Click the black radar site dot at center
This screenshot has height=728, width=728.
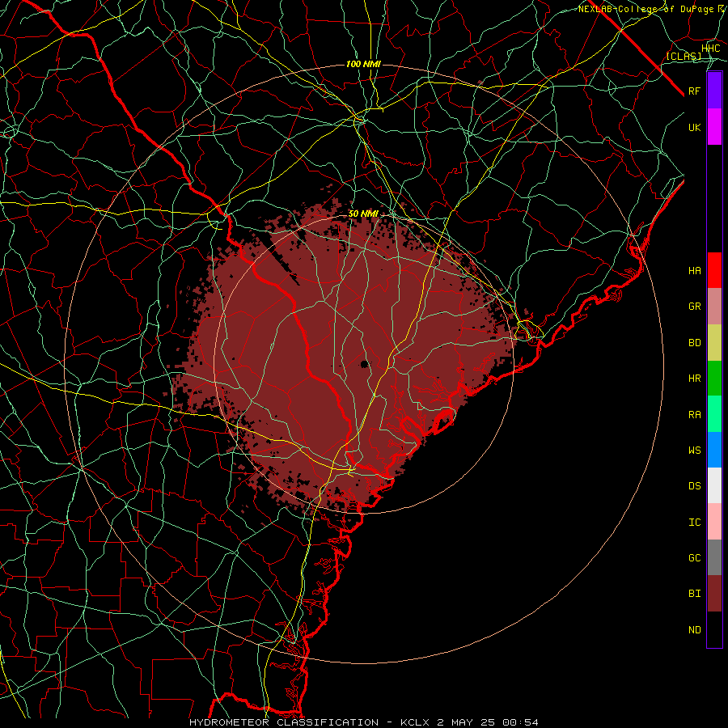[365, 364]
